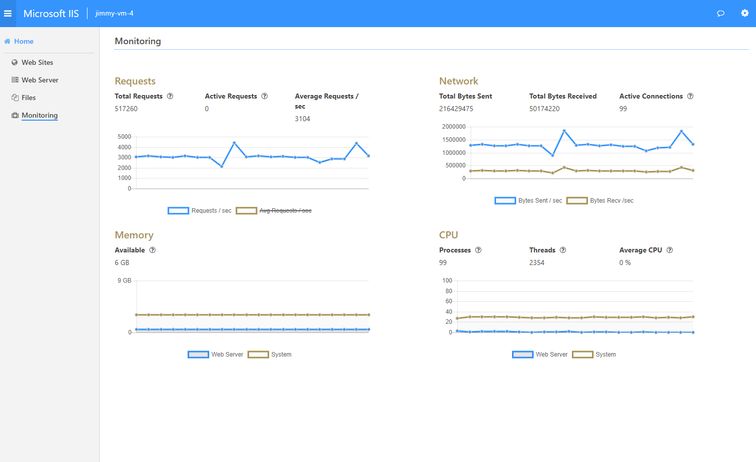Viewport: 756px width, 462px height.
Task: Click the jimmy-vm-4 server name
Action: [112, 13]
